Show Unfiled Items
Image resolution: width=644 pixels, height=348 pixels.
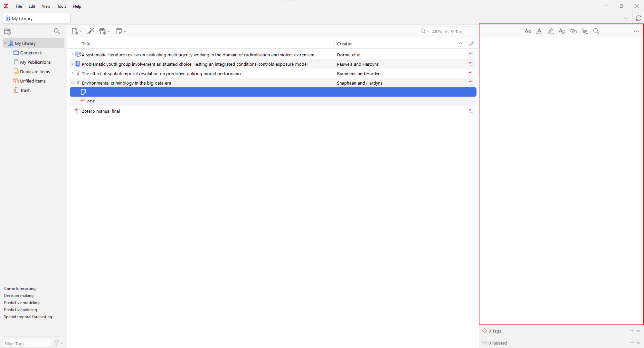coord(33,81)
